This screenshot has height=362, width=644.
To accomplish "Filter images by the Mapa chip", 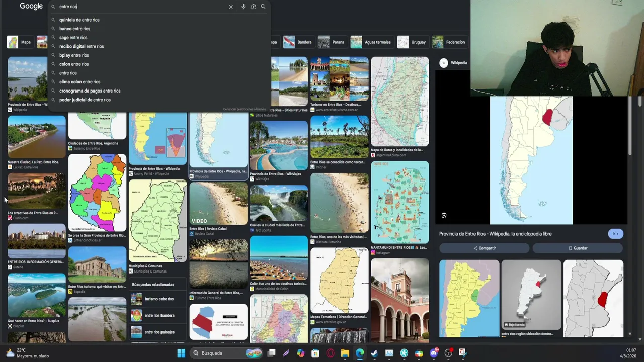I will click(x=20, y=42).
